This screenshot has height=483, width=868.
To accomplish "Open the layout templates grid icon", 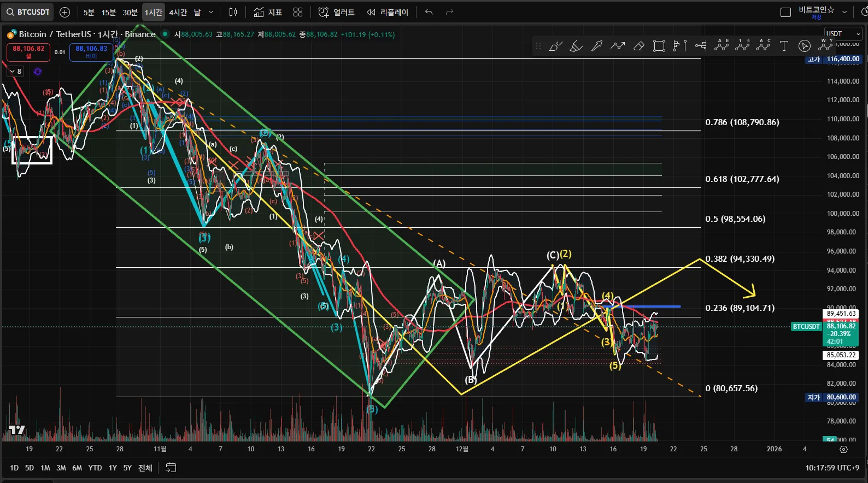I will tap(298, 12).
